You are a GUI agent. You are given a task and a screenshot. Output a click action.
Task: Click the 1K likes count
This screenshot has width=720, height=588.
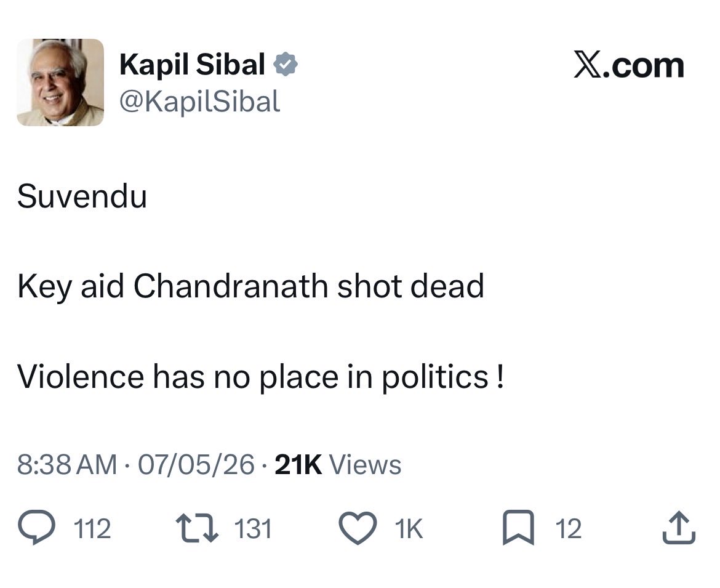[x=409, y=529]
